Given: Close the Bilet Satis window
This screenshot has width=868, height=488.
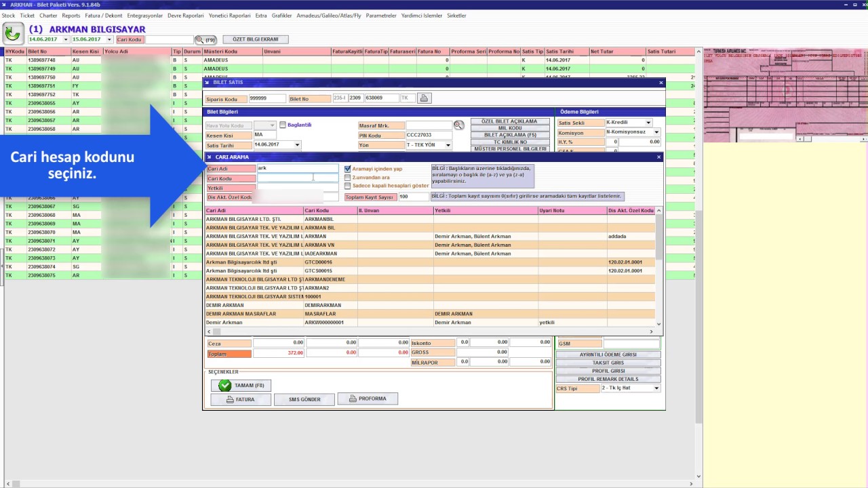Looking at the screenshot, I should (x=661, y=83).
